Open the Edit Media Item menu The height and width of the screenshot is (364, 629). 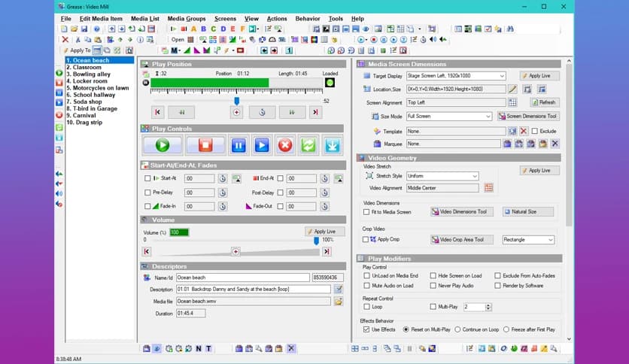click(x=101, y=19)
